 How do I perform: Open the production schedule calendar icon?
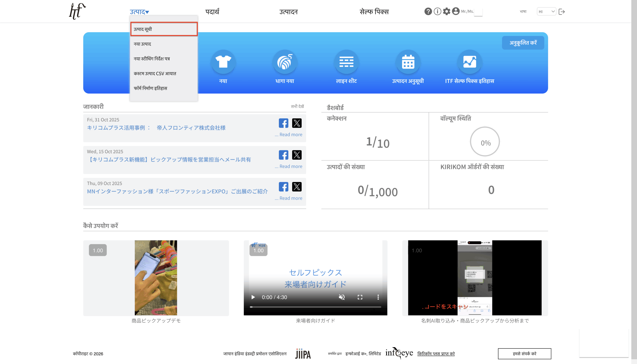pos(408,62)
